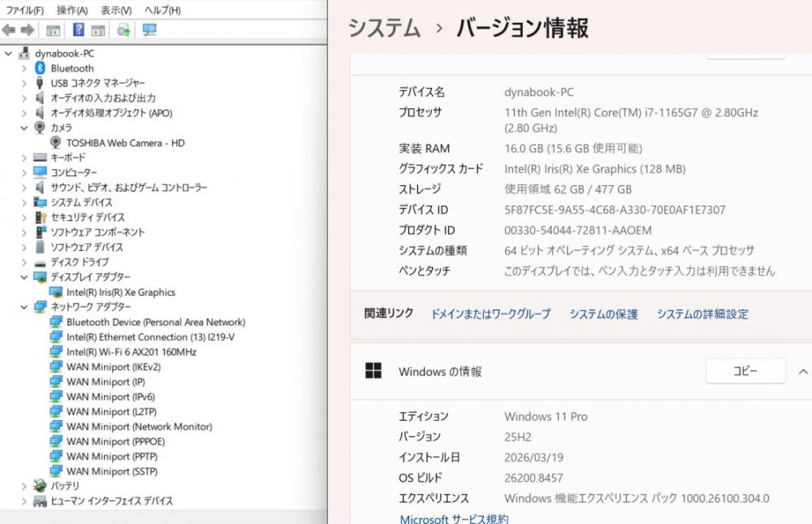Click the システム デバイス folder icon
Screen dimensions: 812x524
coord(40,202)
